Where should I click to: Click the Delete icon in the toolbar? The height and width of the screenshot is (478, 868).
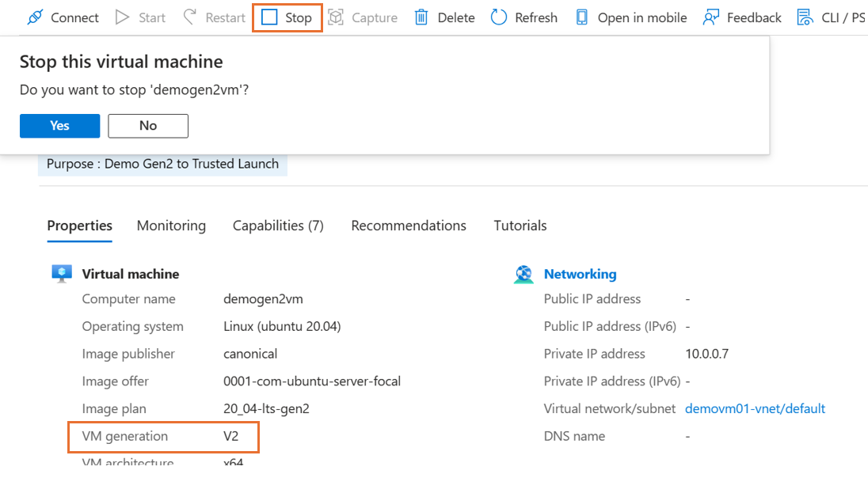click(420, 17)
